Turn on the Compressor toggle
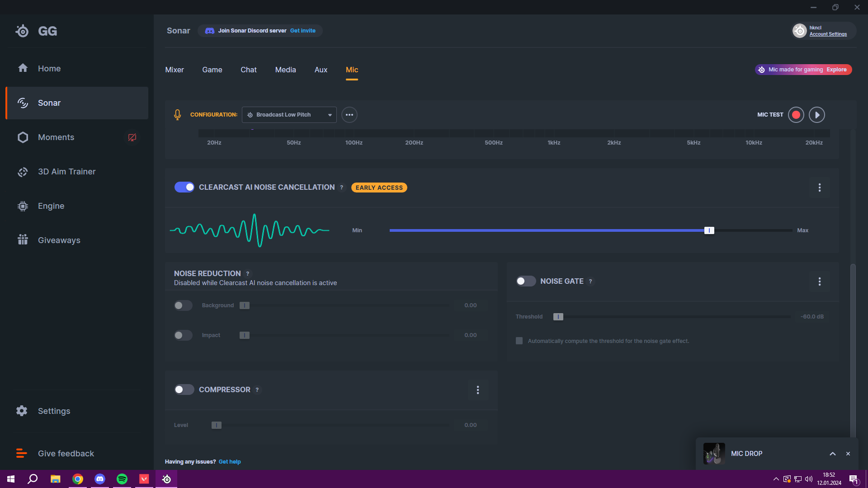This screenshot has width=868, height=488. click(x=184, y=389)
